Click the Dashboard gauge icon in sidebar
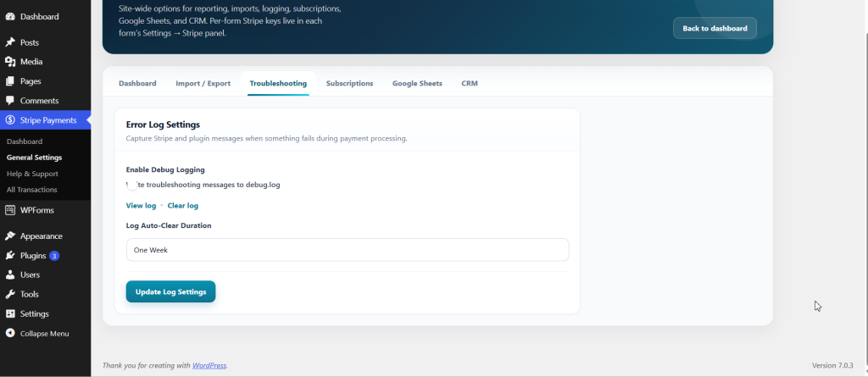 point(10,17)
